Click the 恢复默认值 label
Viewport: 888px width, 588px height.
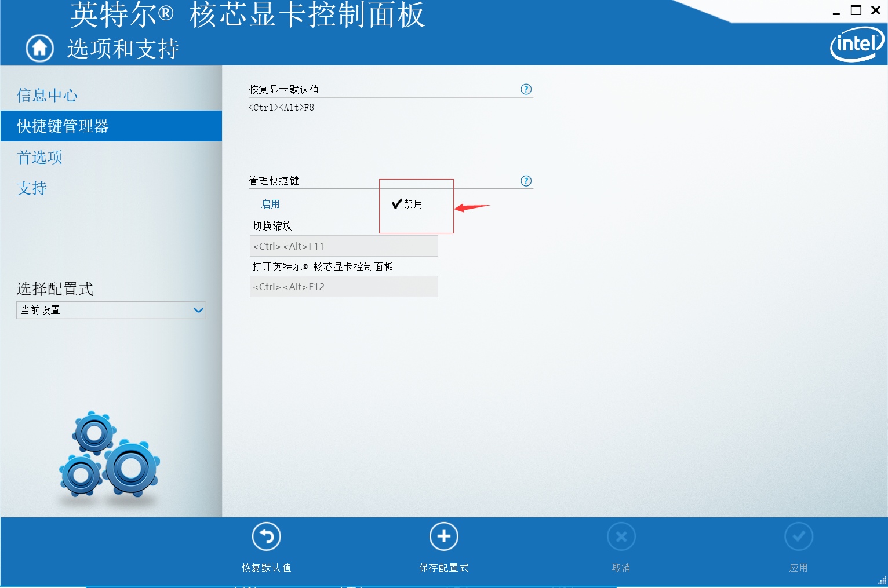(267, 568)
